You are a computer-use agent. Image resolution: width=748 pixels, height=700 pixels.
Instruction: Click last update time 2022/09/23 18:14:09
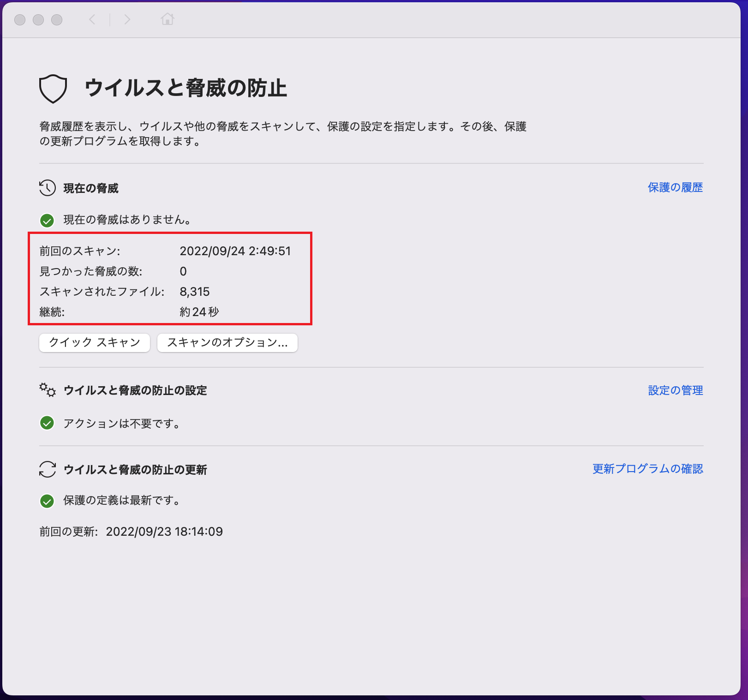coord(164,532)
